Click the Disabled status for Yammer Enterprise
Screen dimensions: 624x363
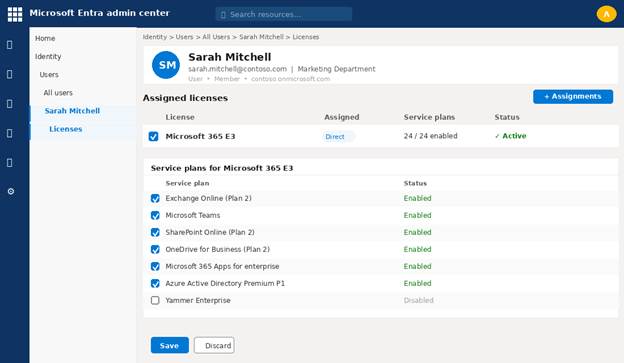click(x=418, y=301)
